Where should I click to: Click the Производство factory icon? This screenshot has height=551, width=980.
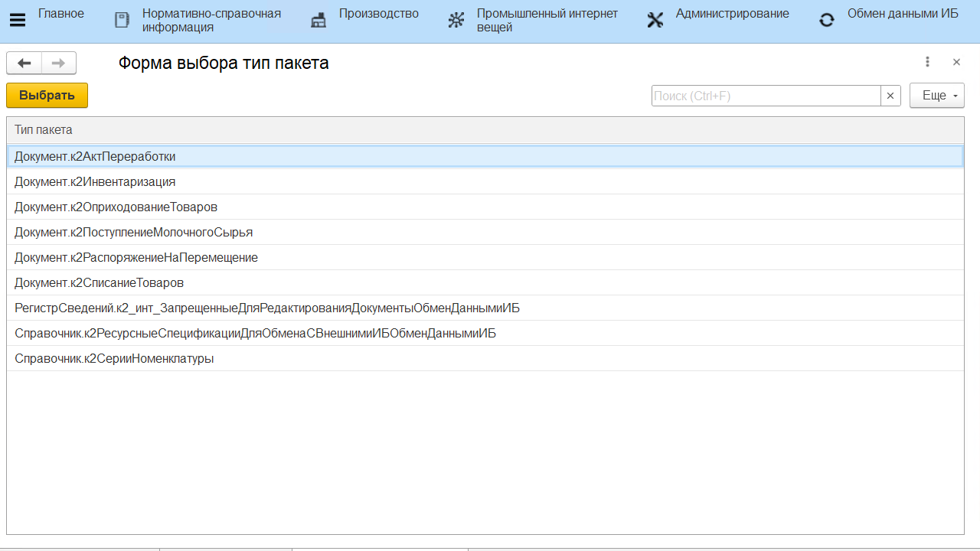pyautogui.click(x=318, y=21)
